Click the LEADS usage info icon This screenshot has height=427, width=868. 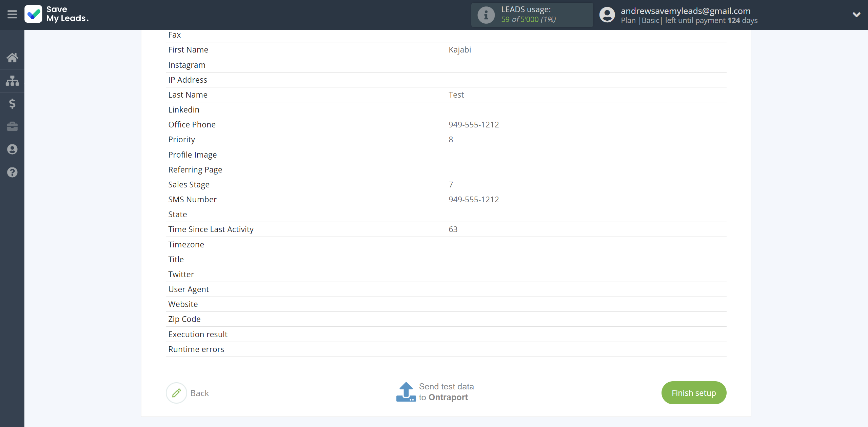tap(486, 15)
